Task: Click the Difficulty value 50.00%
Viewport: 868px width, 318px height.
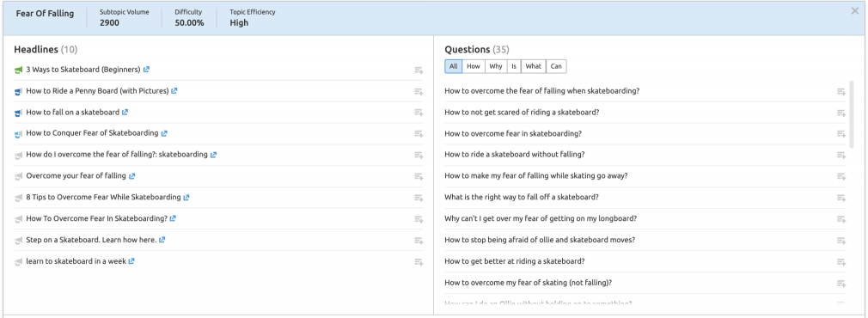Action: click(x=189, y=23)
